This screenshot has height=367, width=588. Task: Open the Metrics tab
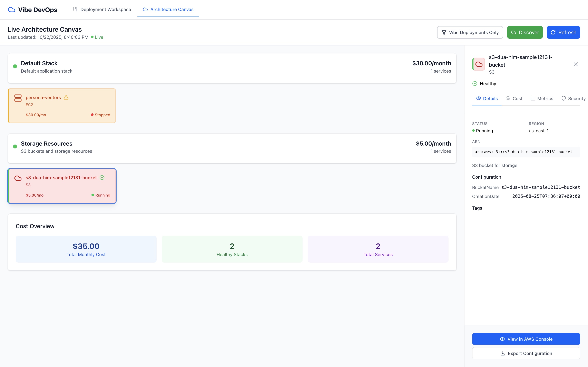542,98
